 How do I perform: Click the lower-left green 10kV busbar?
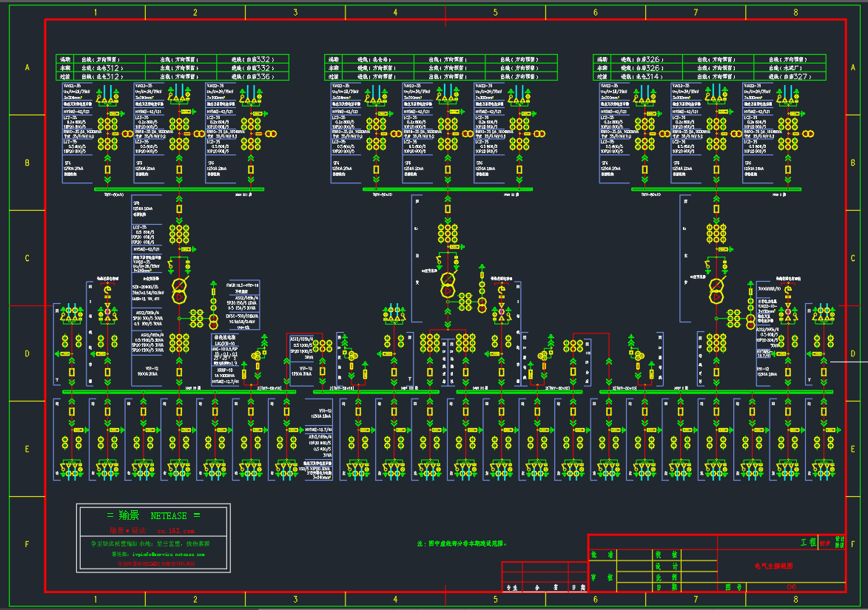point(178,392)
